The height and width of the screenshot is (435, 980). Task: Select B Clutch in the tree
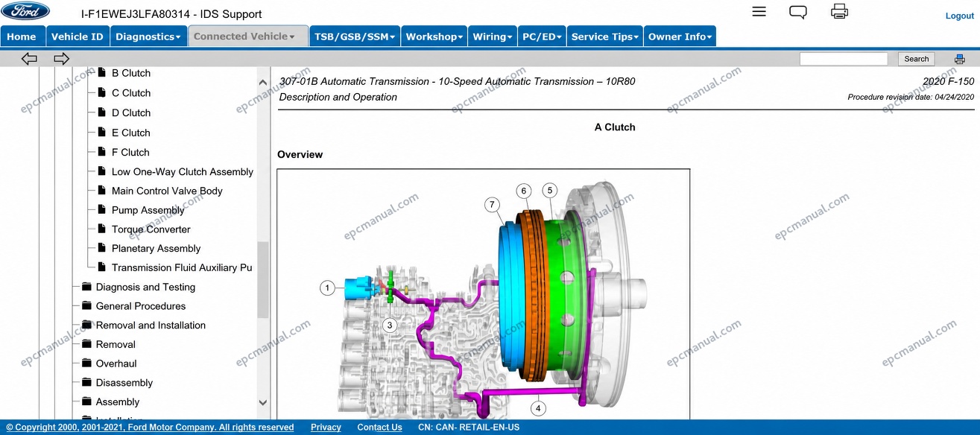pyautogui.click(x=130, y=73)
